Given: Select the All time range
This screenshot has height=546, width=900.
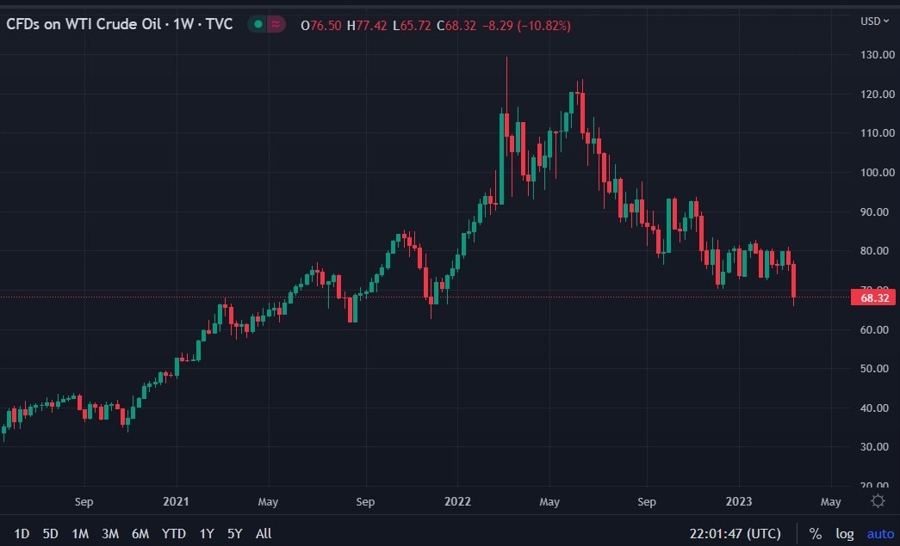Looking at the screenshot, I should coord(263,534).
